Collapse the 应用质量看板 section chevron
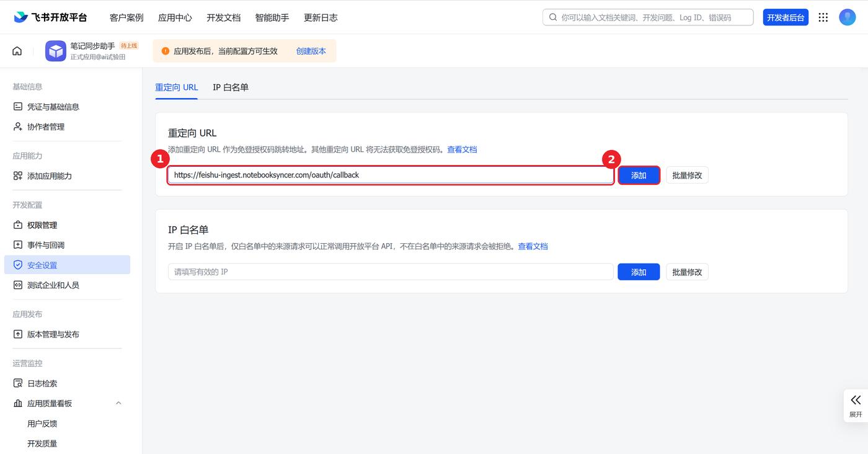The height and width of the screenshot is (454, 868). click(x=118, y=403)
